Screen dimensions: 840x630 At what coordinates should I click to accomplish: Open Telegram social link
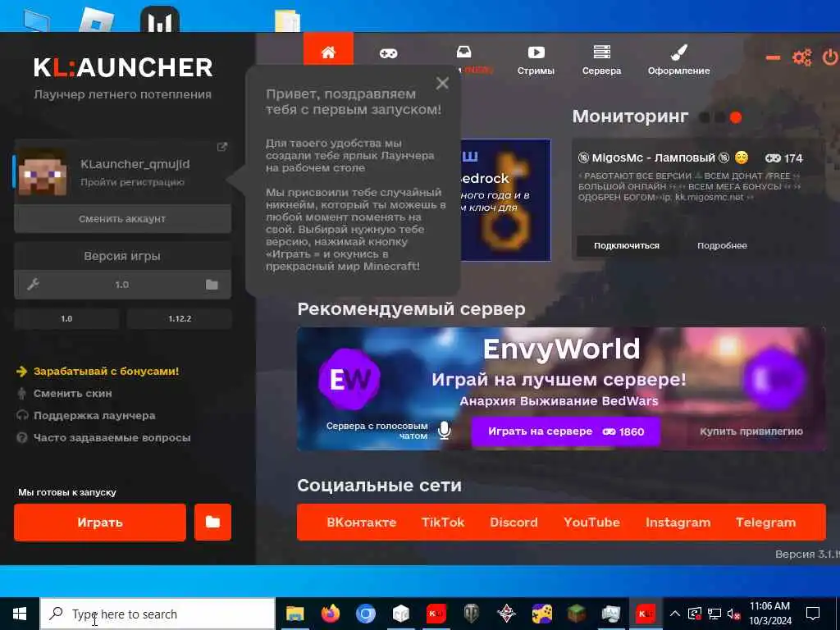coord(765,523)
